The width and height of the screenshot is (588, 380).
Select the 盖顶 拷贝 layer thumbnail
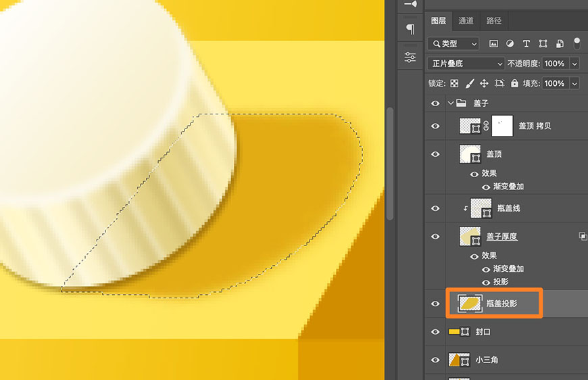coord(470,126)
